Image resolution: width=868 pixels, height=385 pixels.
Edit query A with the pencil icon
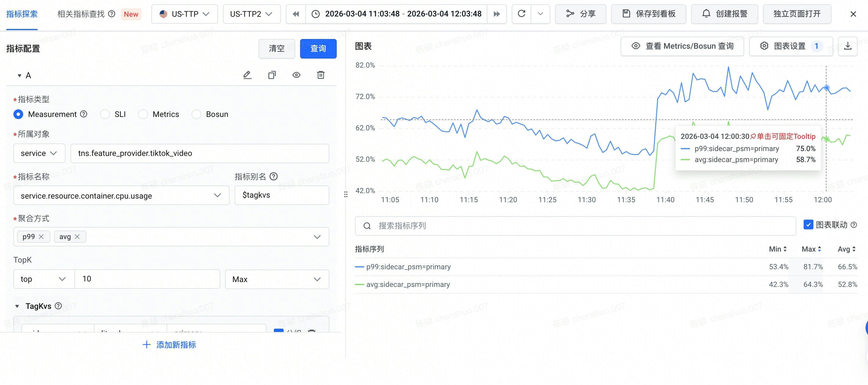point(248,75)
